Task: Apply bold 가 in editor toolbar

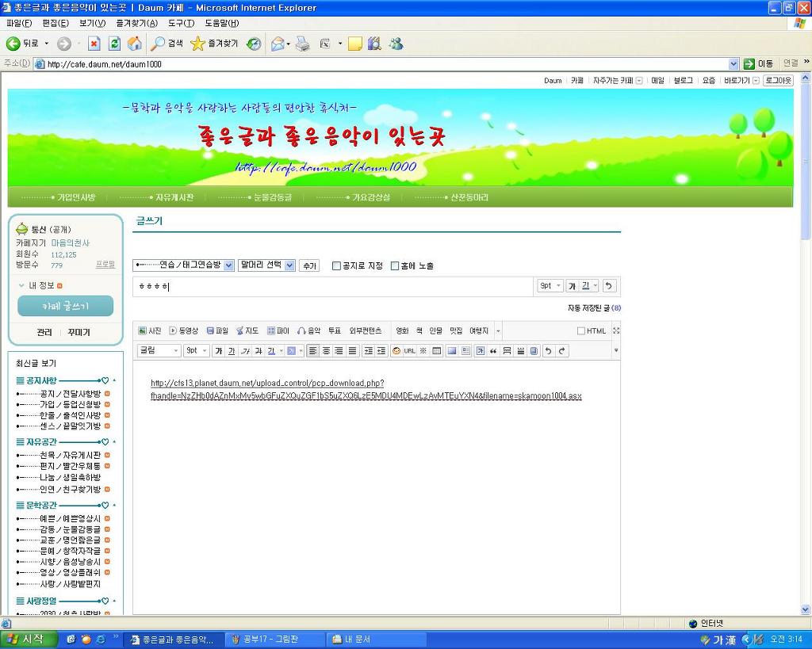Action: 219,351
